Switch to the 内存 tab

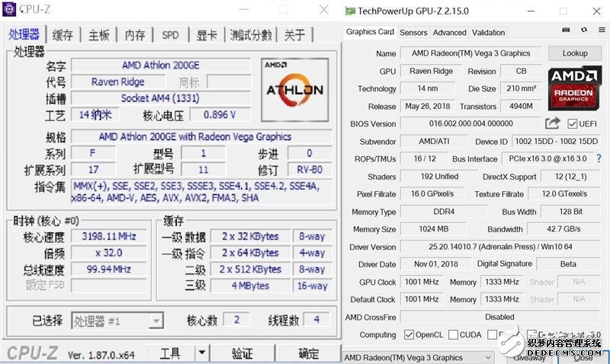135,35
